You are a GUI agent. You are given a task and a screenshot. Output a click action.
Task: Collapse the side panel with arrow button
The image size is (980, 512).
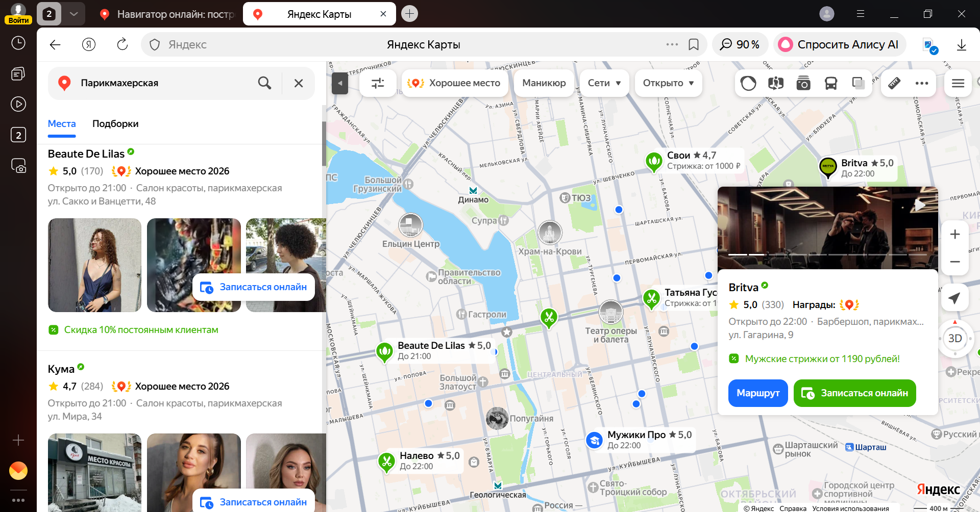point(339,83)
